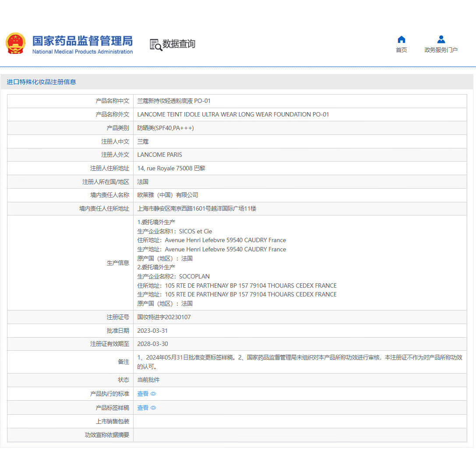Click the LANCOME PARIS registrant name cell
476x476 pixels.
coord(161,155)
